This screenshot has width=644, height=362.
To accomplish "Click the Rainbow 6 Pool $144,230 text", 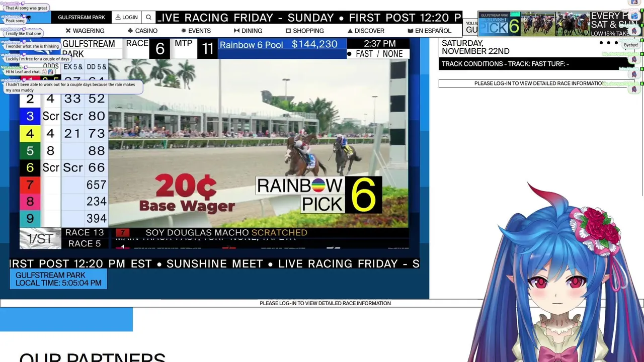I will [x=278, y=45].
